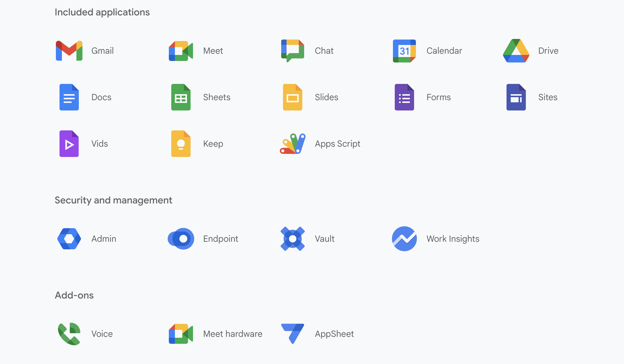624x364 pixels.
Task: Click the Keep lightbulb icon
Action: [181, 144]
